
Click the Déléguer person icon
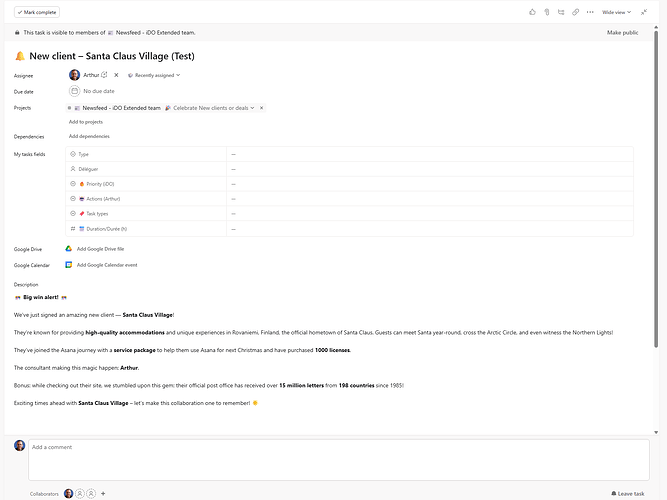(x=73, y=169)
